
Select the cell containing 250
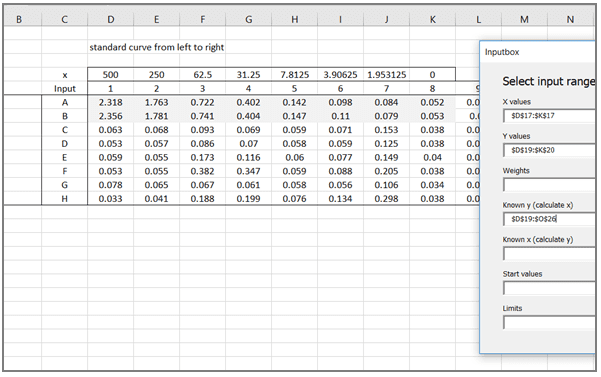(x=156, y=74)
